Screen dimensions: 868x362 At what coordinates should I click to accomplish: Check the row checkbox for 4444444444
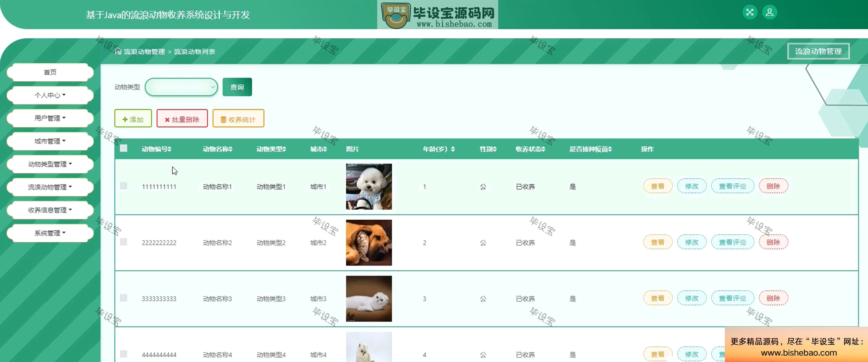click(124, 354)
